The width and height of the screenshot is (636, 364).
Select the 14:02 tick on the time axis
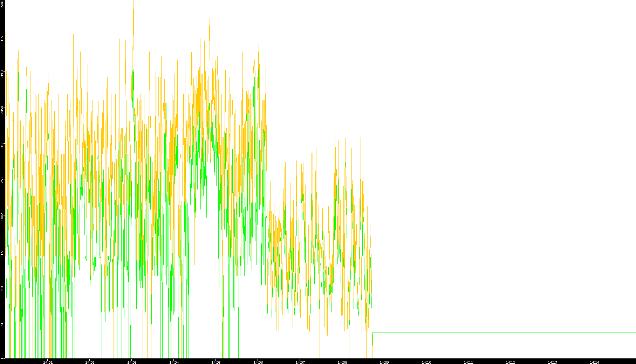point(90,362)
